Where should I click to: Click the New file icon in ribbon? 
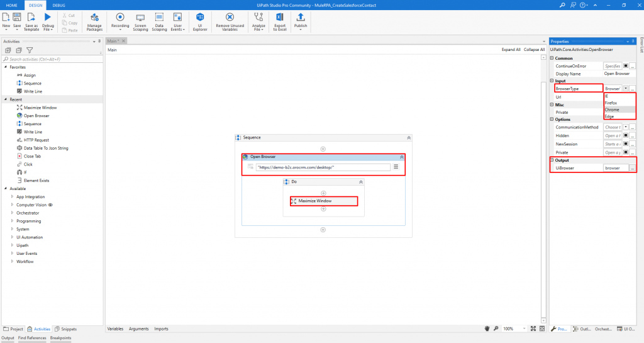(6, 17)
